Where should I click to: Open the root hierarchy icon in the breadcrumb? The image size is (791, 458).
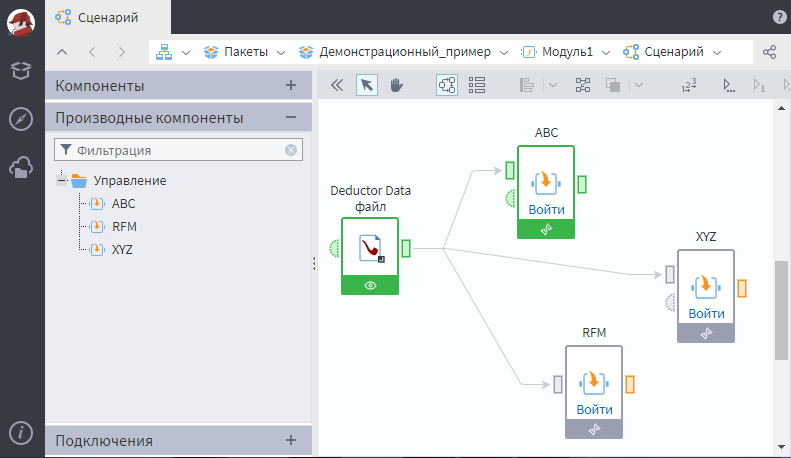[x=164, y=52]
